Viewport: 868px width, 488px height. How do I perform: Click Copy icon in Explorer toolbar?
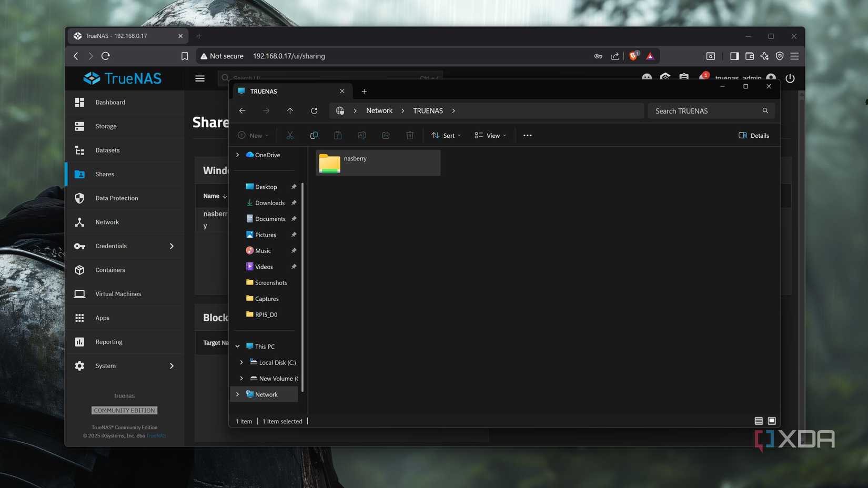pos(314,136)
